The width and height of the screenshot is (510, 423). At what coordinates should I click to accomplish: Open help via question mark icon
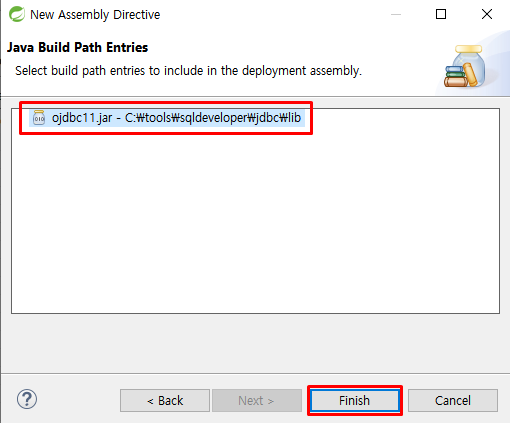point(27,399)
